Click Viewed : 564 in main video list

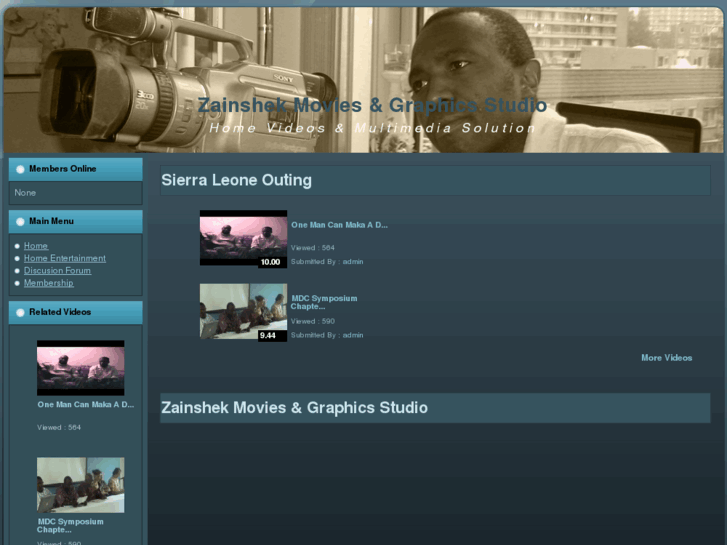pyautogui.click(x=312, y=248)
